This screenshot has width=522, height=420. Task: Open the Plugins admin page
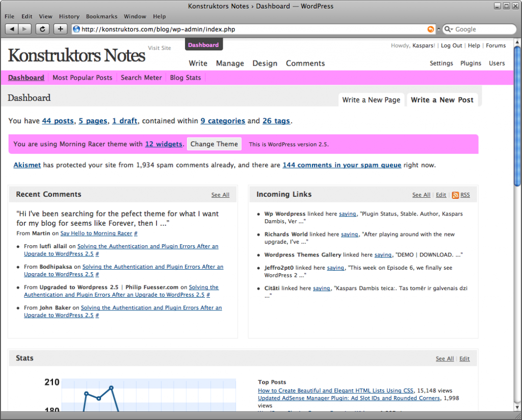471,63
